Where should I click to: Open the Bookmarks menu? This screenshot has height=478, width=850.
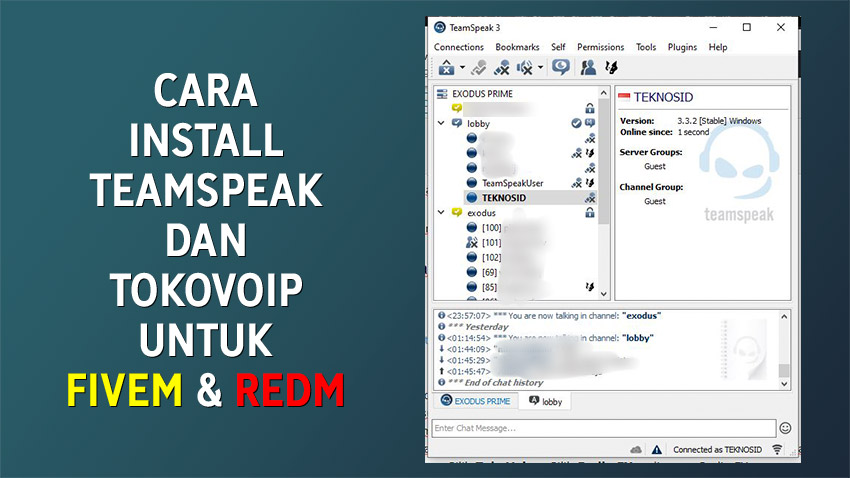pyautogui.click(x=517, y=47)
